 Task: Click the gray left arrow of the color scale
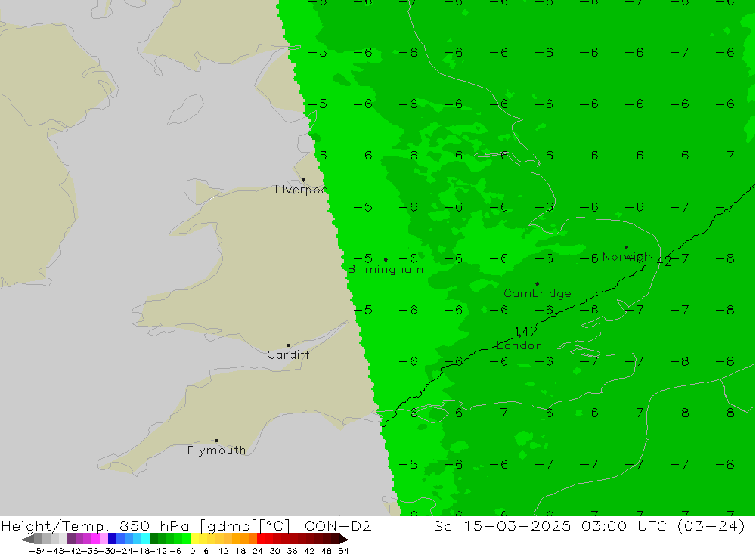click(27, 539)
